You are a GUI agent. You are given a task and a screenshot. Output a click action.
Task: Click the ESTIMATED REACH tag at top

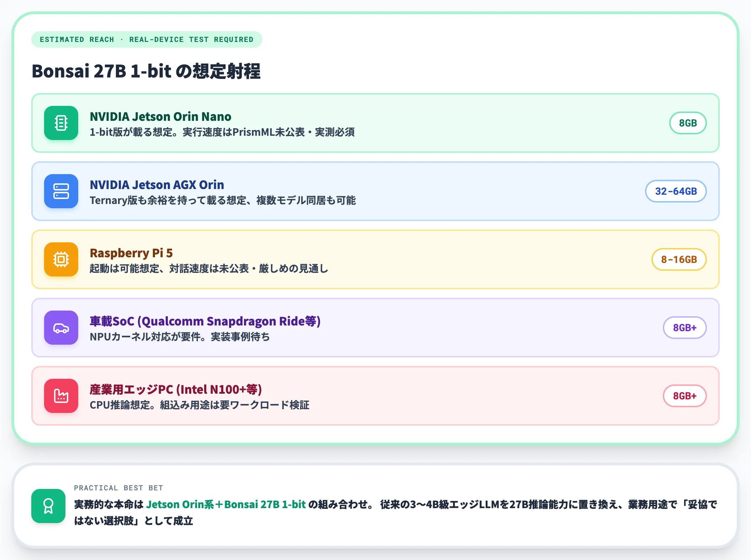(x=147, y=39)
